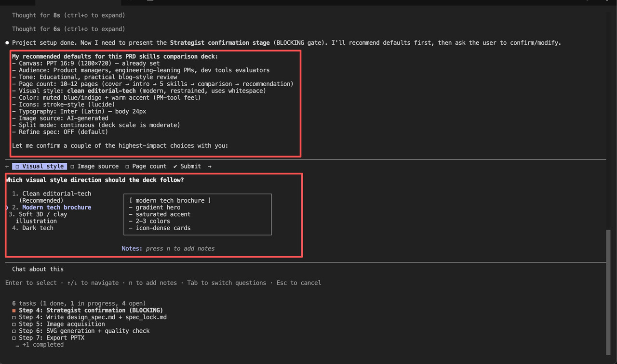This screenshot has height=364, width=617.
Task: Click the "Typography: Inter (Latin)" line
Action: pos(79,111)
